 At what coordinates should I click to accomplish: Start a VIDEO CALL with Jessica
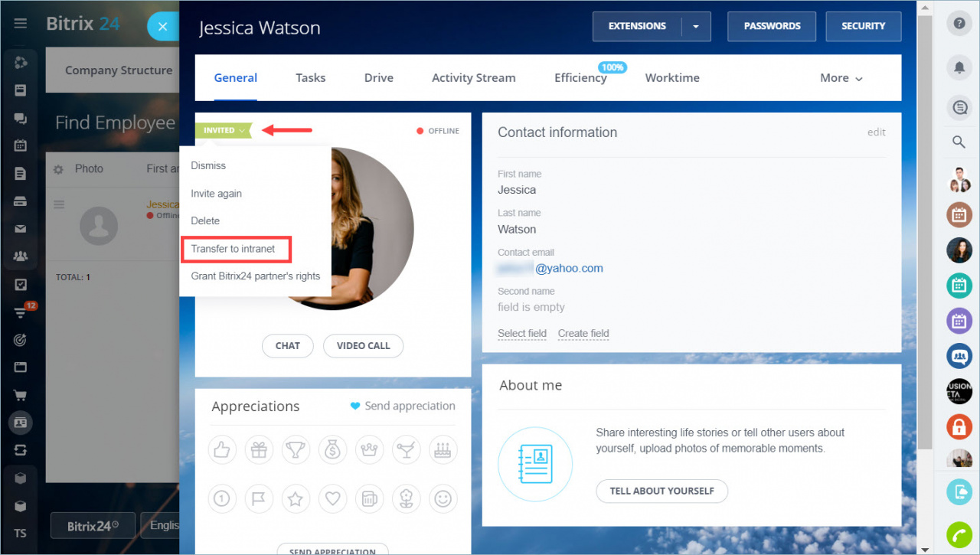click(364, 346)
